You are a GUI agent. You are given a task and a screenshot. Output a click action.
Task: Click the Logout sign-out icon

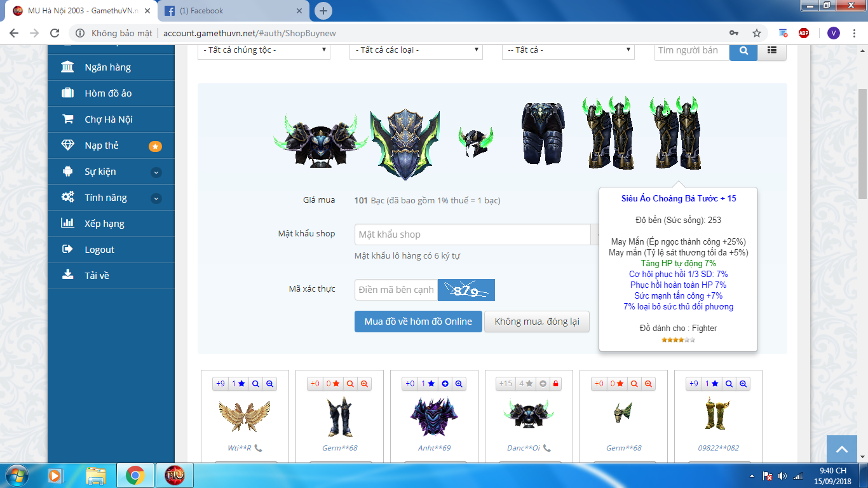pos(67,249)
